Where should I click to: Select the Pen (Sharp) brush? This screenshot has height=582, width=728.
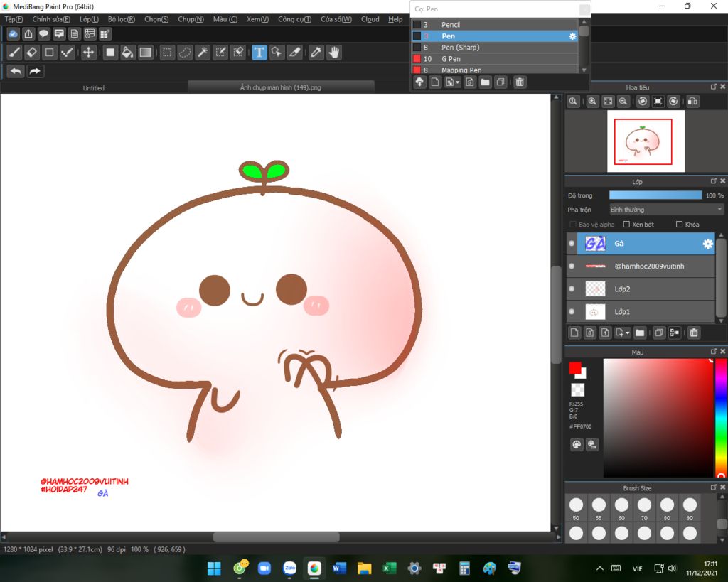pyautogui.click(x=495, y=48)
